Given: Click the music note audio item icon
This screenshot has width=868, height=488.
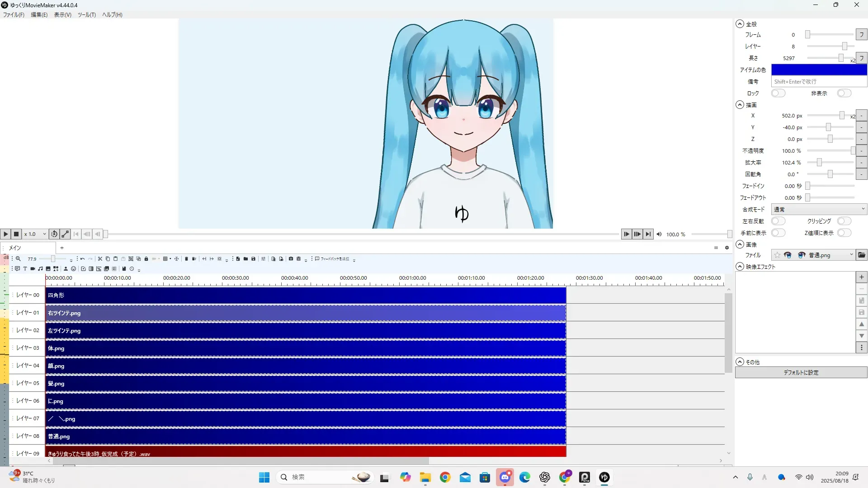Looking at the screenshot, I should [x=40, y=269].
